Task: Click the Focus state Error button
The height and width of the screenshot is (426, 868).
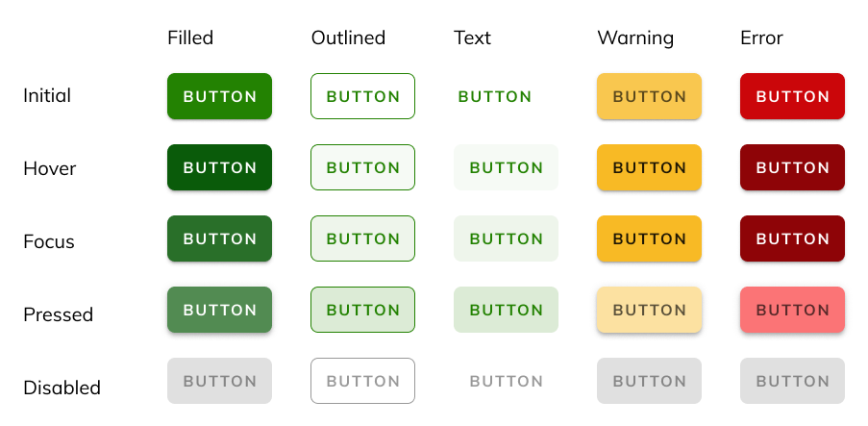Action: point(792,238)
